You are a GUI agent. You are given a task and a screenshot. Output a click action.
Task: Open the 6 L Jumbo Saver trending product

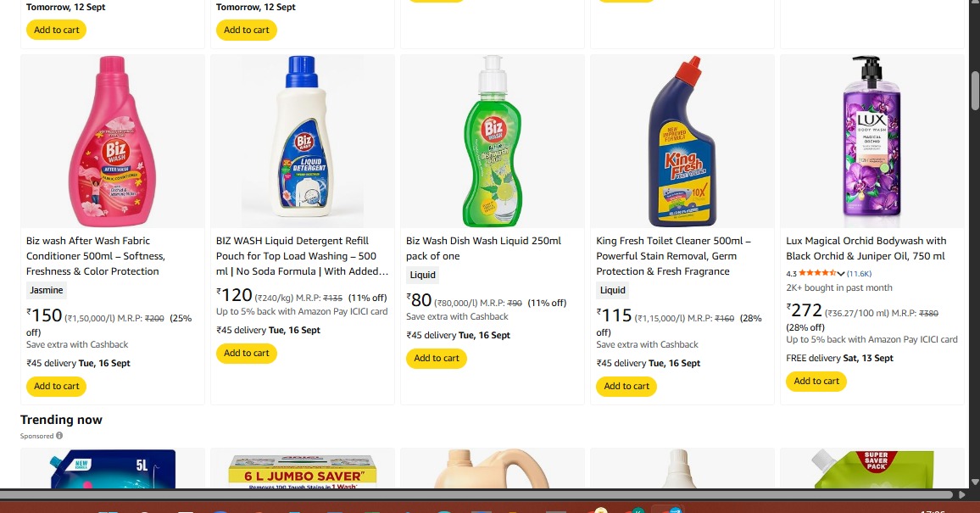[303, 469]
